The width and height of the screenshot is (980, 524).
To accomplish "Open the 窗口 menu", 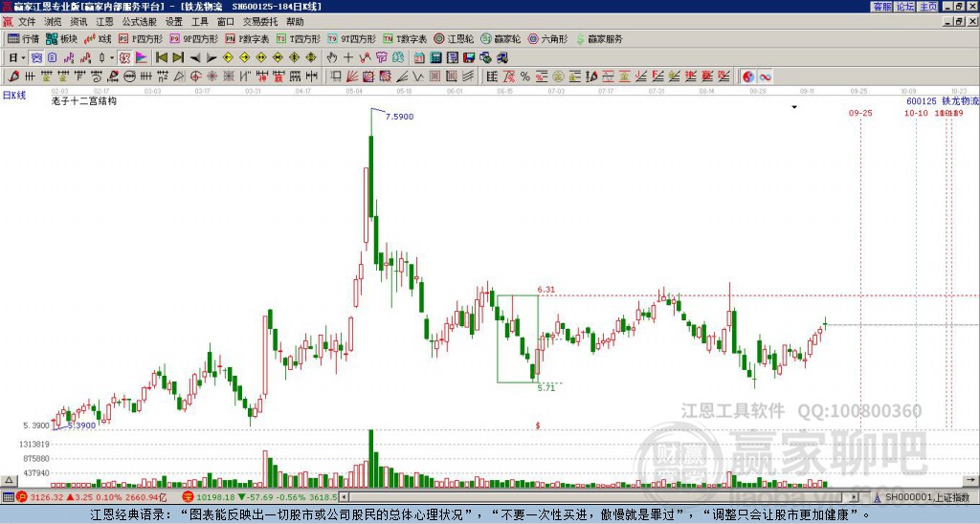I will point(225,22).
